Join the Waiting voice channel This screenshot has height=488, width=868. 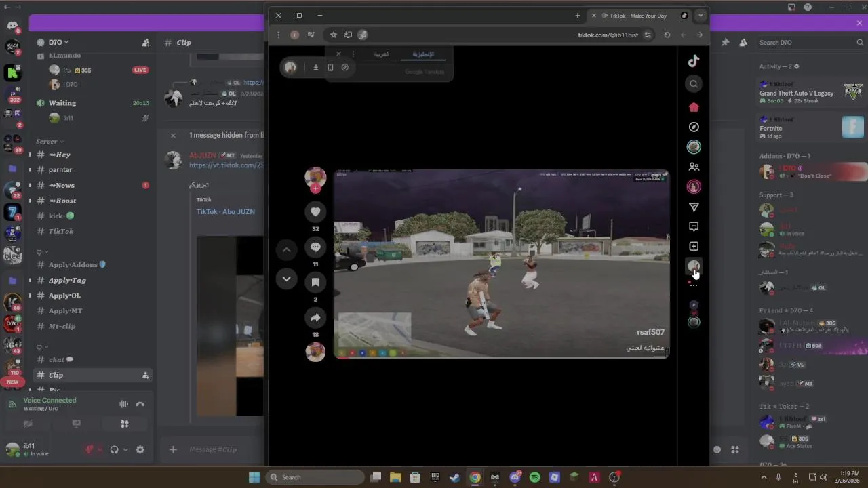coord(93,103)
